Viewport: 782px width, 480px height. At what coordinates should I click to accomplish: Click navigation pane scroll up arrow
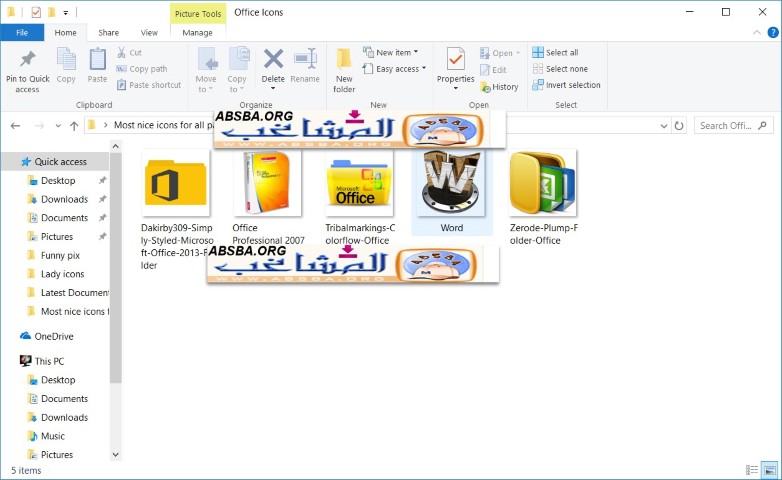tap(116, 147)
